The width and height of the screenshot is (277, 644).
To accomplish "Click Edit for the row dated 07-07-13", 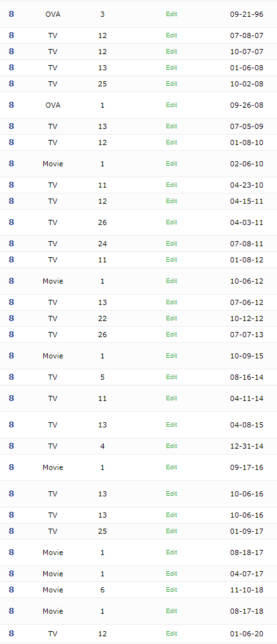I will pyautogui.click(x=171, y=335).
